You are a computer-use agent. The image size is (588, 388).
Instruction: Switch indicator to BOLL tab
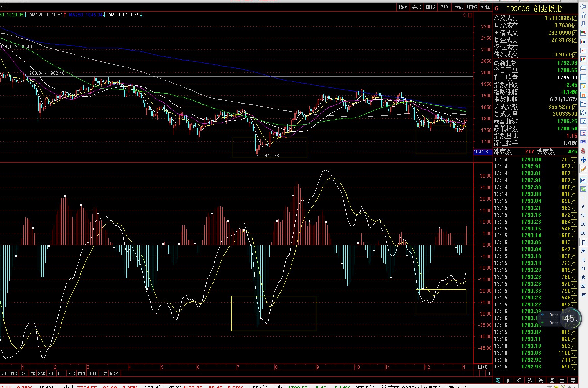(92, 373)
